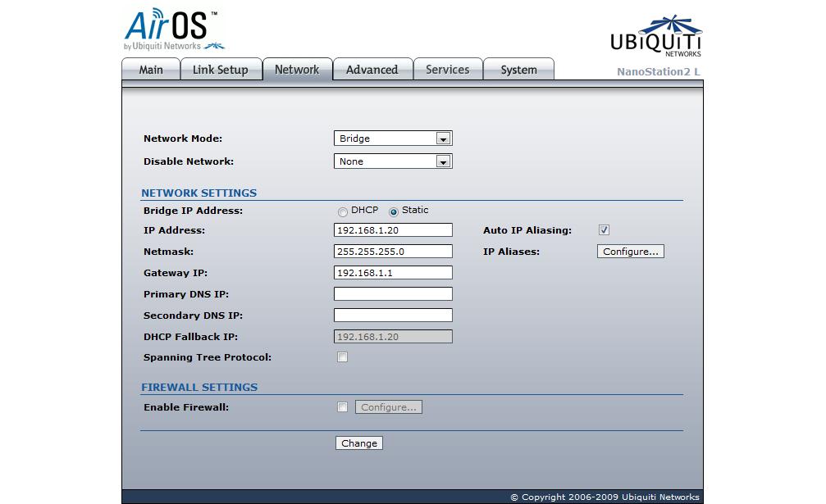Expand the Disable Network dropdown
Screen dimensions: 826x504
point(393,161)
